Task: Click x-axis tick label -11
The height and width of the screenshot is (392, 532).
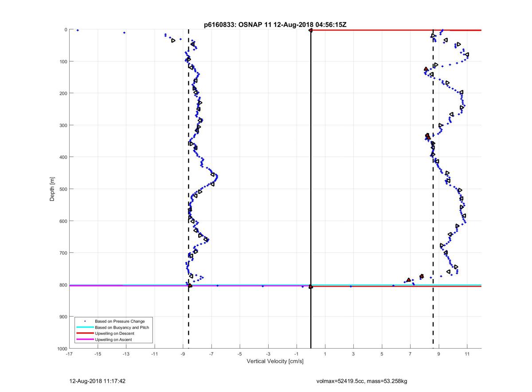Action: (154, 354)
